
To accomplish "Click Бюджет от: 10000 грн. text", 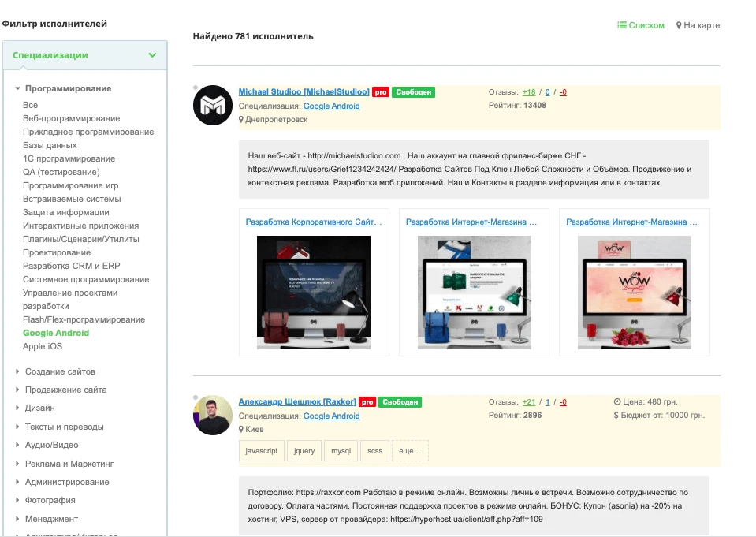I will click(x=659, y=415).
